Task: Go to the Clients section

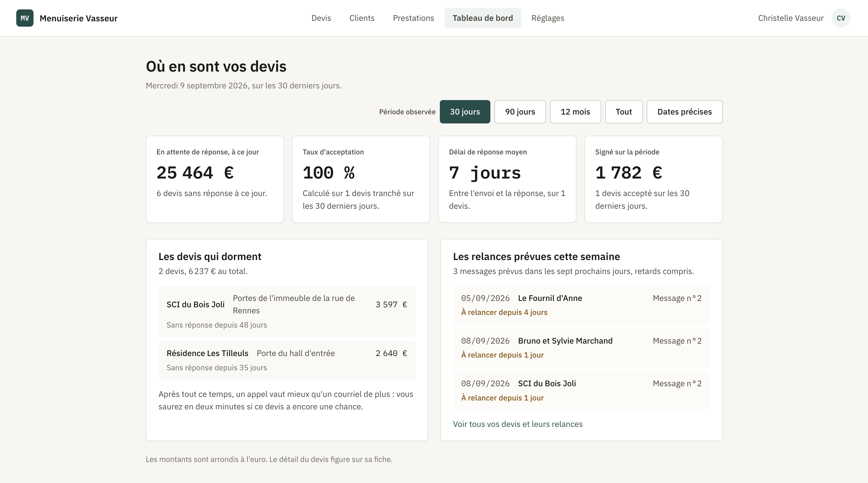Action: click(362, 18)
